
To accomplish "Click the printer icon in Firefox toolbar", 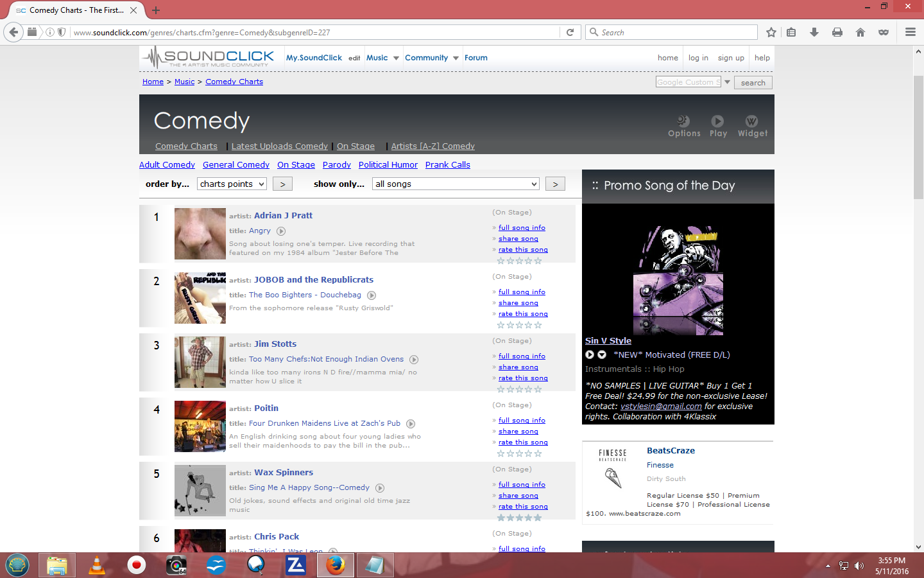I will click(837, 32).
